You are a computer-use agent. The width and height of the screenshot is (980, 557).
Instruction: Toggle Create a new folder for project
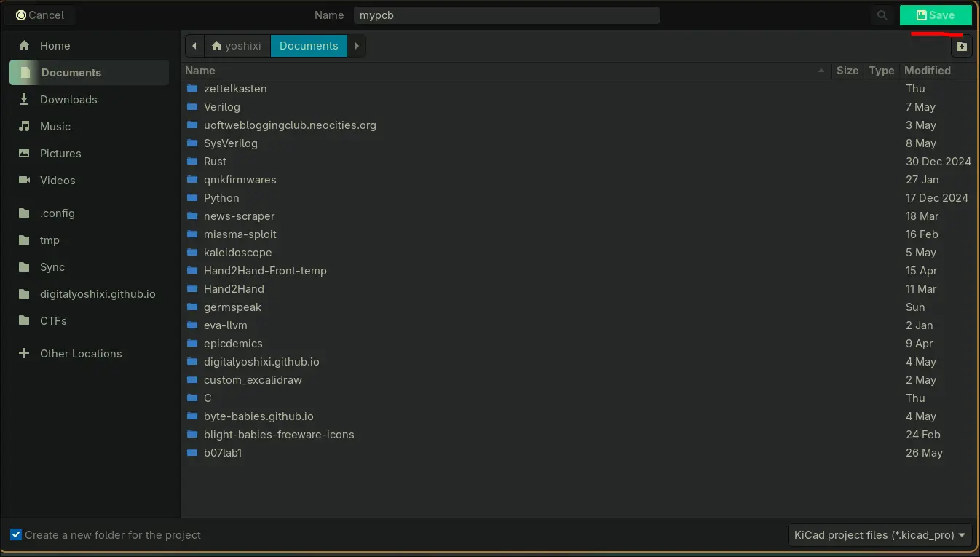click(16, 534)
